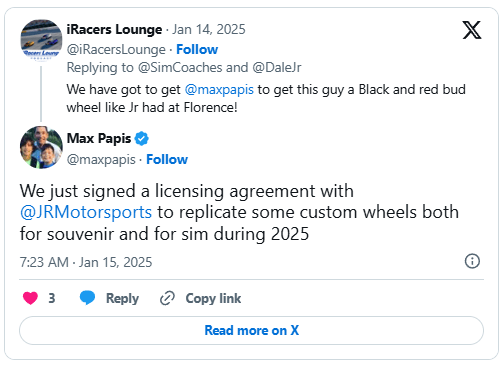Open the Read more on X button

(251, 330)
